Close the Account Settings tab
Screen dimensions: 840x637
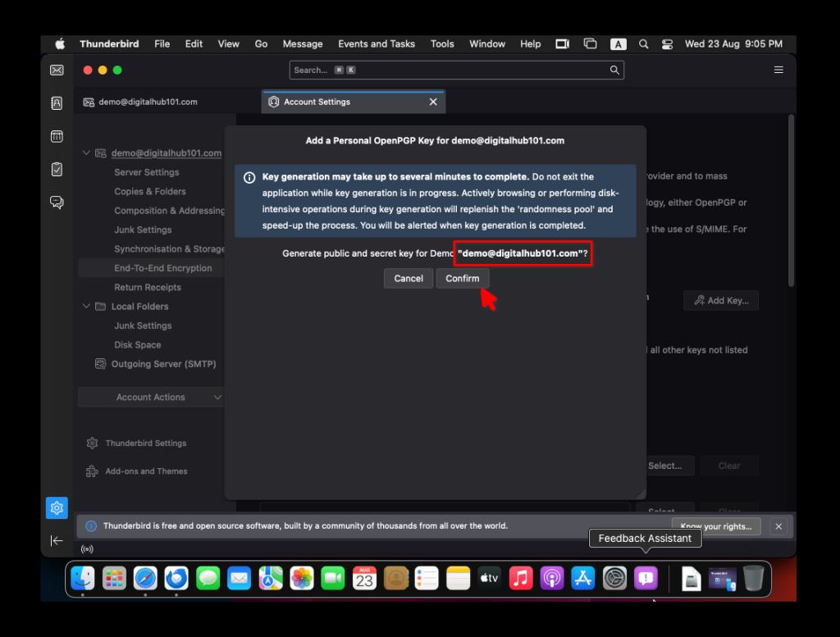pyautogui.click(x=433, y=102)
